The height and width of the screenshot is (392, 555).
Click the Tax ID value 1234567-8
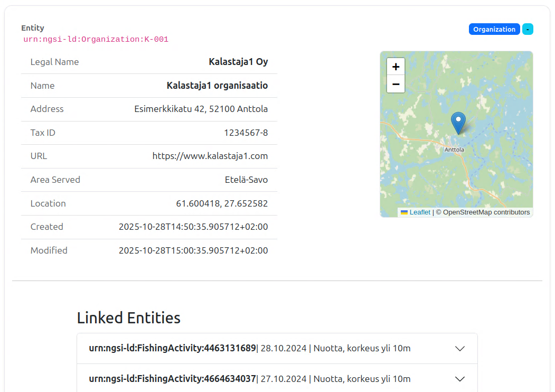(246, 133)
